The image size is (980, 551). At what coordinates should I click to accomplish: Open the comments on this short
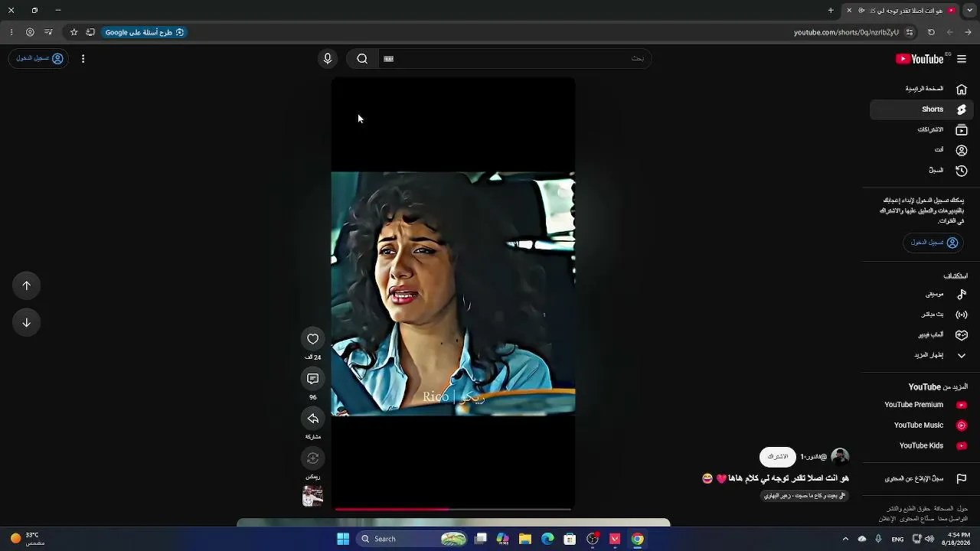(312, 379)
